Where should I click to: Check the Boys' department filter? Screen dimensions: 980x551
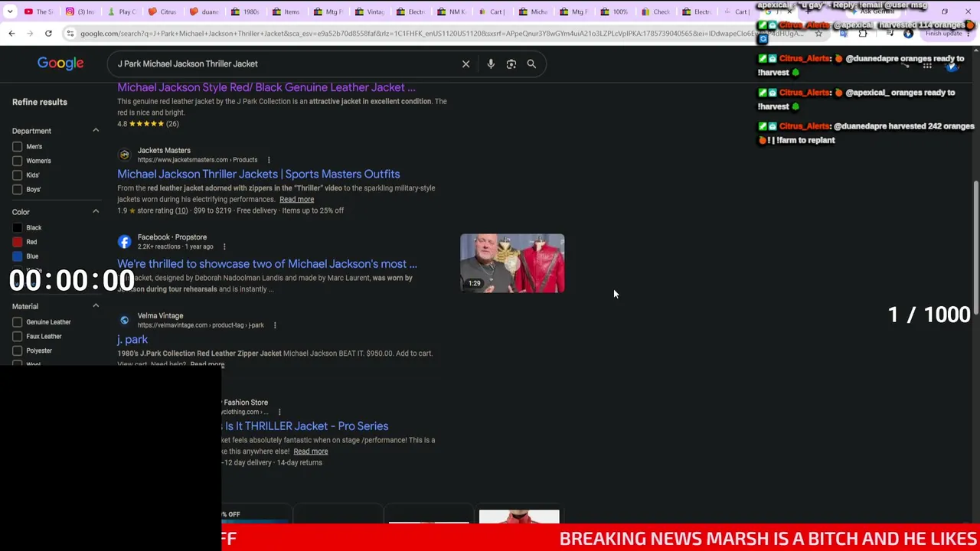pos(18,189)
